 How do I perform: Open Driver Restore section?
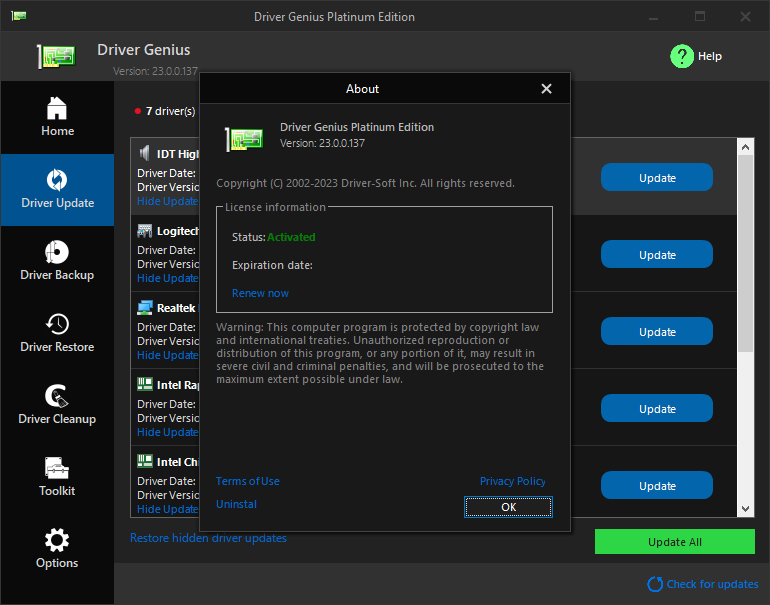tap(57, 333)
